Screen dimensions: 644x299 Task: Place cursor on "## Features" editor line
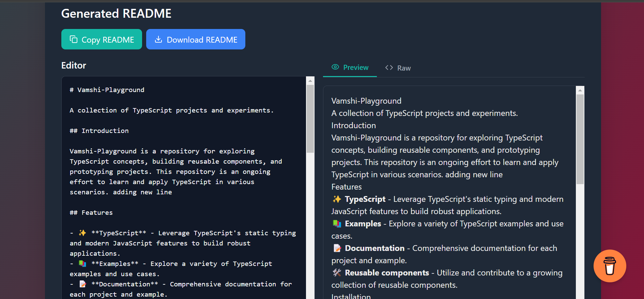pyautogui.click(x=91, y=213)
